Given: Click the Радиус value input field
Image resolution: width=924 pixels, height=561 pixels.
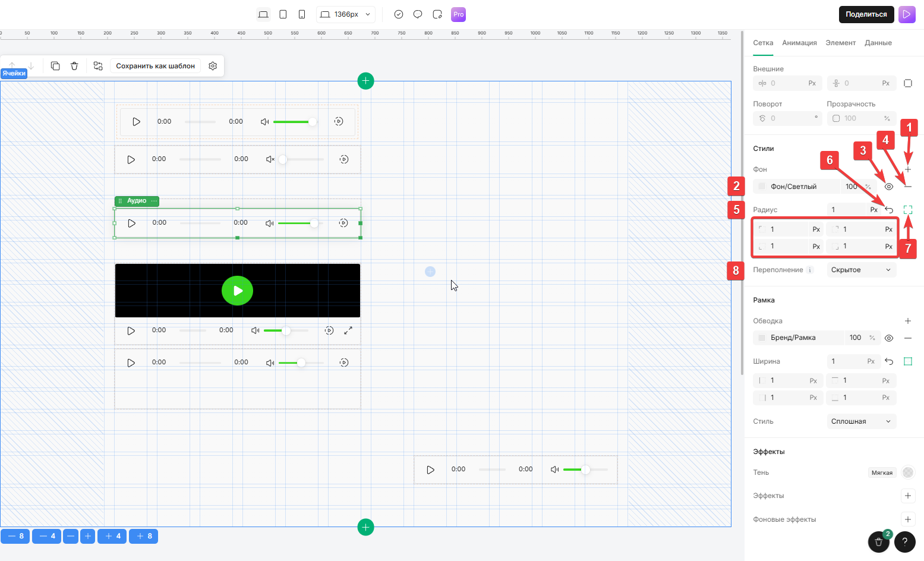Looking at the screenshot, I should (x=848, y=210).
